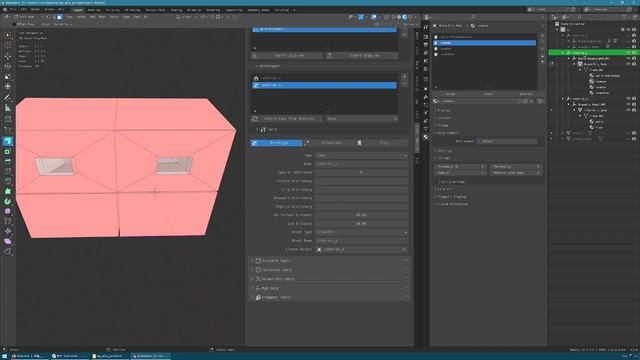Open the Output properties tab
This screenshot has width=640, height=360.
426,44
